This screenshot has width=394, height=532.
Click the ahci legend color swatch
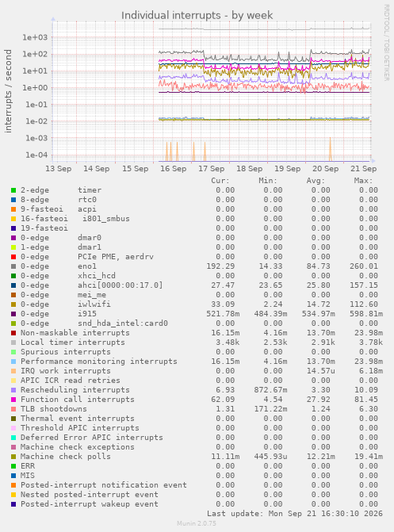(x=13, y=285)
